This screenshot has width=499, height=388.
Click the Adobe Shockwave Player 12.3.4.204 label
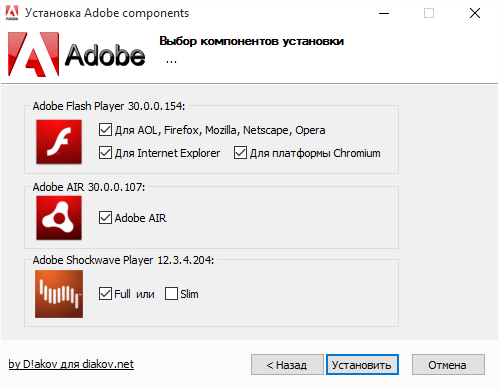(123, 260)
